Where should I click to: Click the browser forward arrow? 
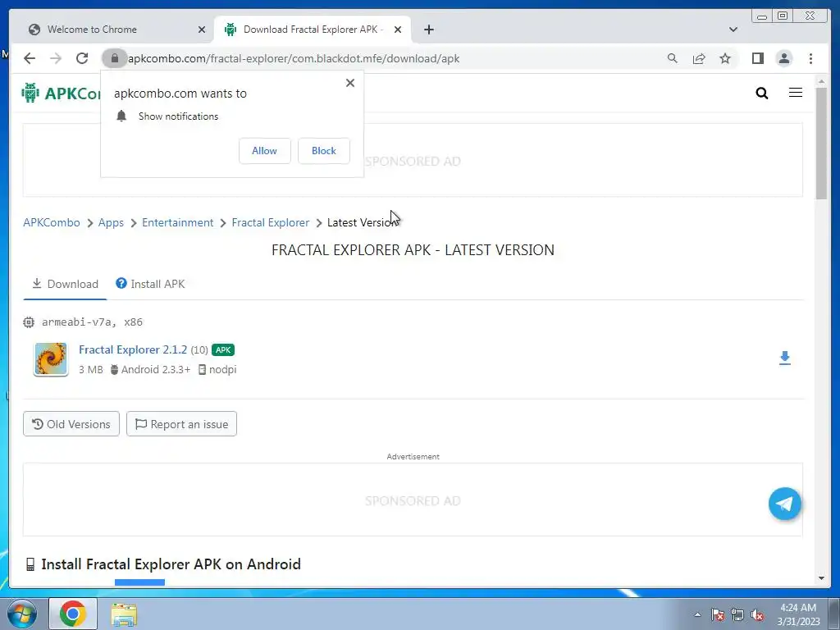[x=56, y=58]
